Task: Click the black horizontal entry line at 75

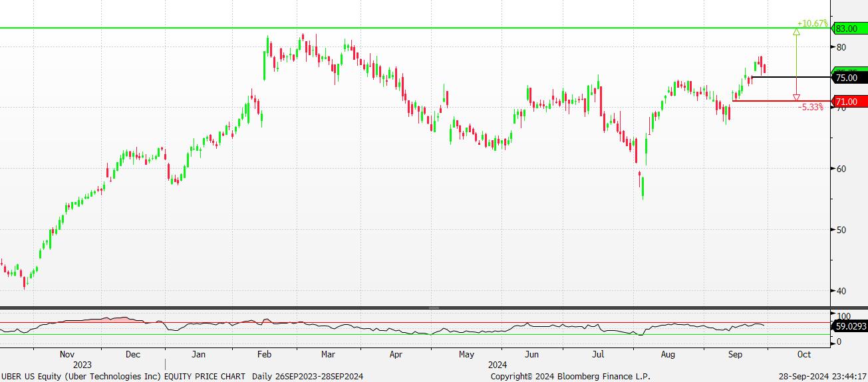Action: (x=792, y=77)
